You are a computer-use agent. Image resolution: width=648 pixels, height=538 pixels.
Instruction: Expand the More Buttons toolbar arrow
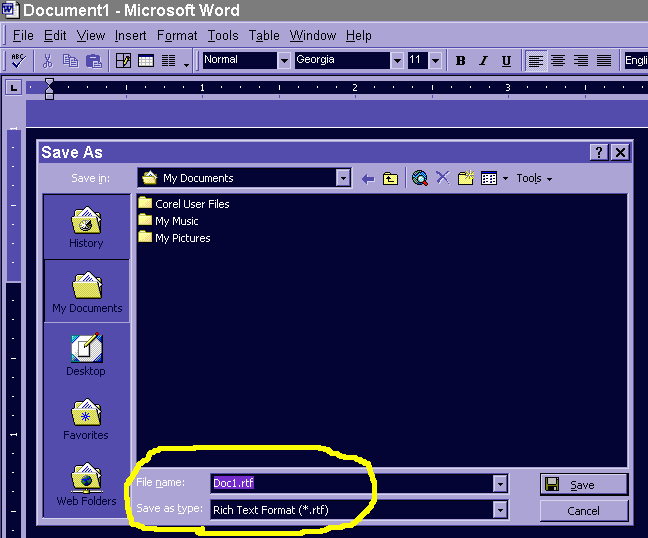coord(186,65)
